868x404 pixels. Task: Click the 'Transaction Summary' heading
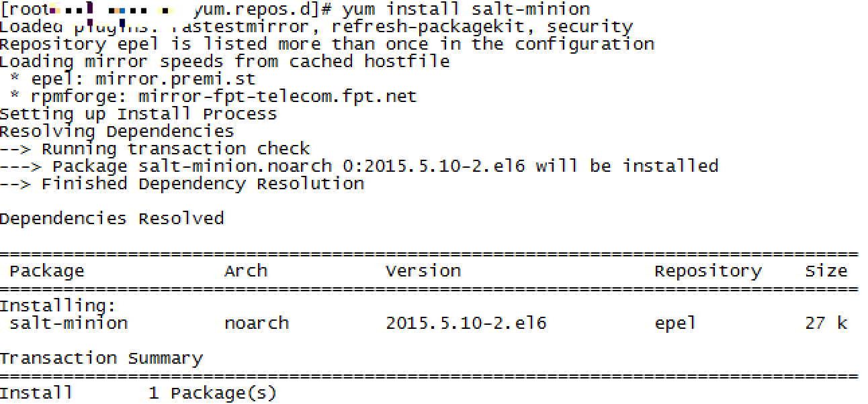click(101, 359)
